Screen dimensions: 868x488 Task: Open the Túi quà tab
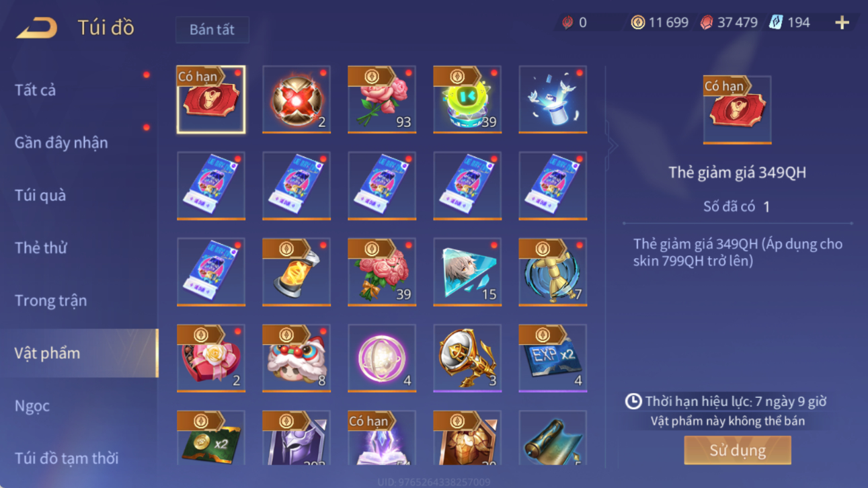click(x=40, y=196)
